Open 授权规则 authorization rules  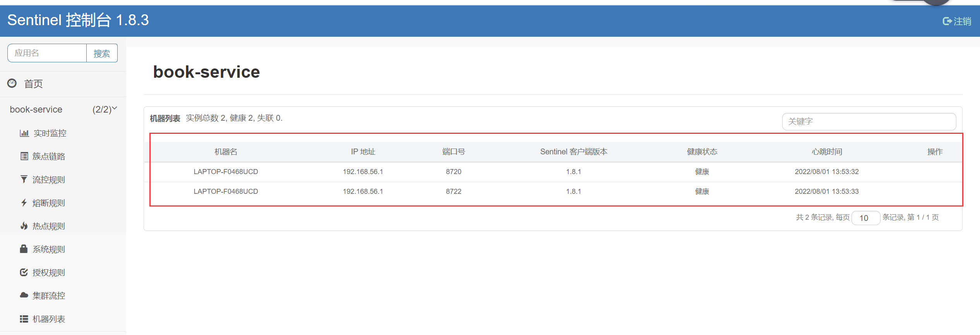(x=49, y=272)
